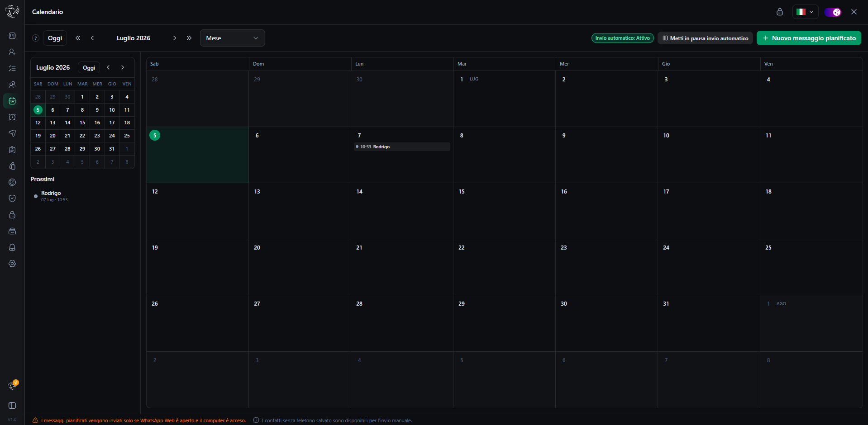Close the window with the X icon
868x425 pixels.
[x=854, y=12]
